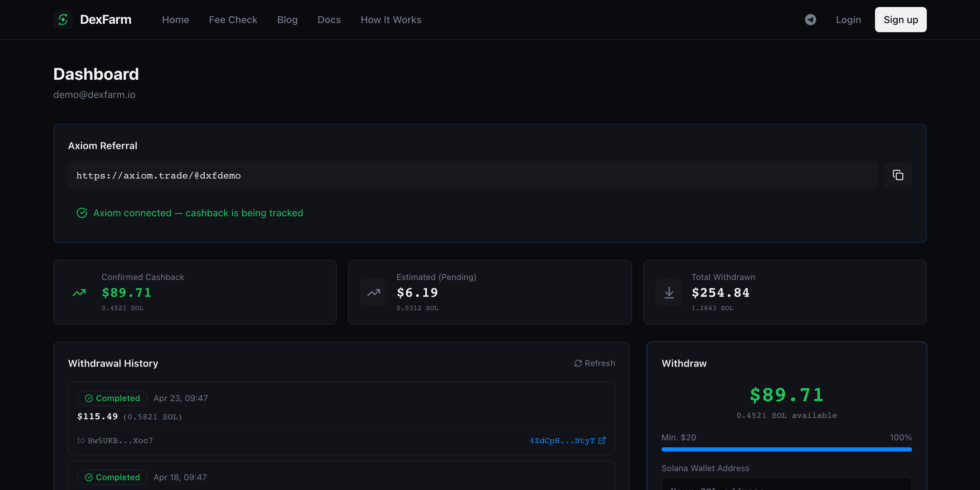The height and width of the screenshot is (490, 980).
Task: Click the DexFarm logo icon
Action: click(x=63, y=19)
